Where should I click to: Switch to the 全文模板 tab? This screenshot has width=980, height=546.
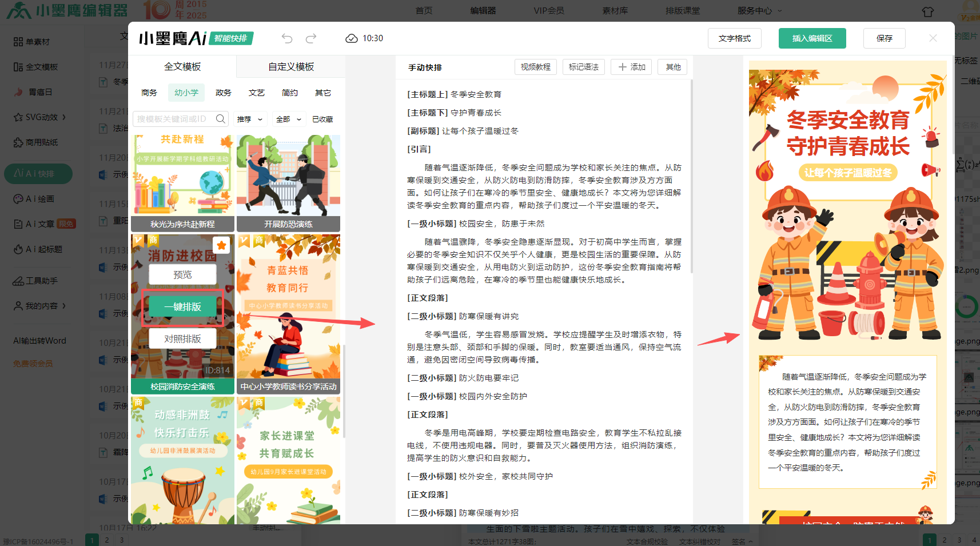182,67
